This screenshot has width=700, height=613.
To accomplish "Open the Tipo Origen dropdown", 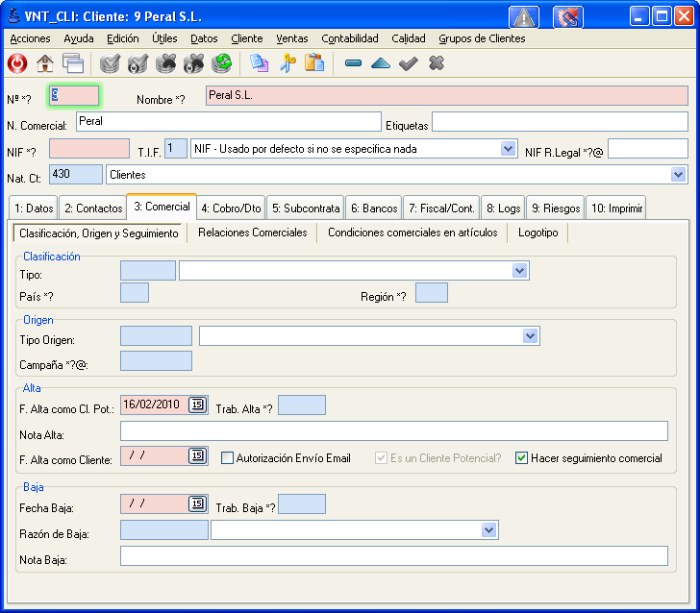I will click(x=530, y=336).
